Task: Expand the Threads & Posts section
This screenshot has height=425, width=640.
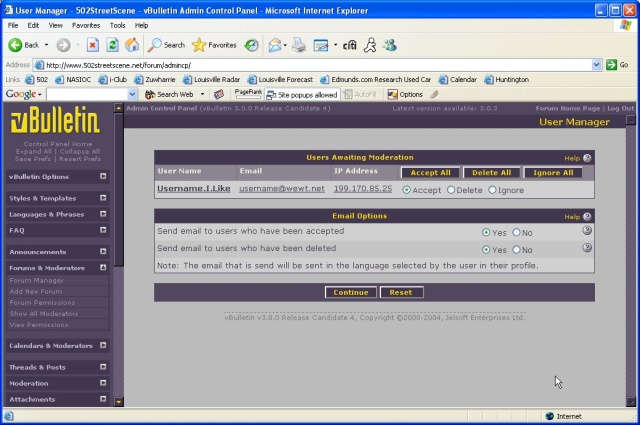Action: coord(103,367)
